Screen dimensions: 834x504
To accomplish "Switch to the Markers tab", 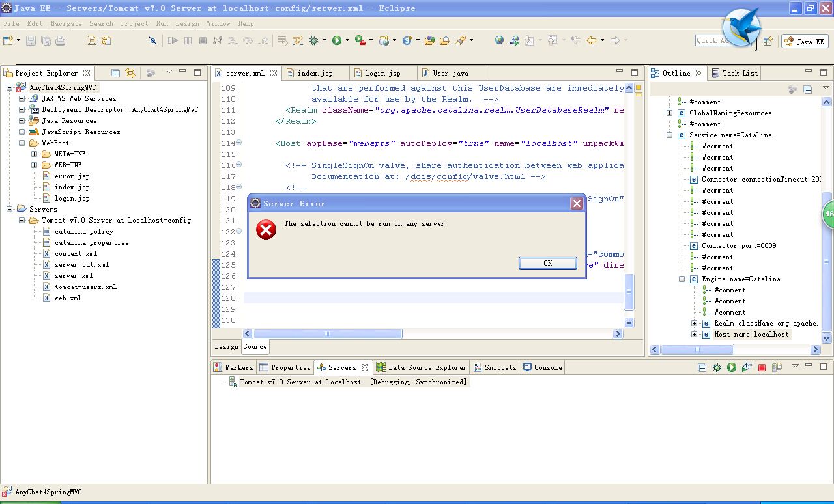I will click(233, 367).
